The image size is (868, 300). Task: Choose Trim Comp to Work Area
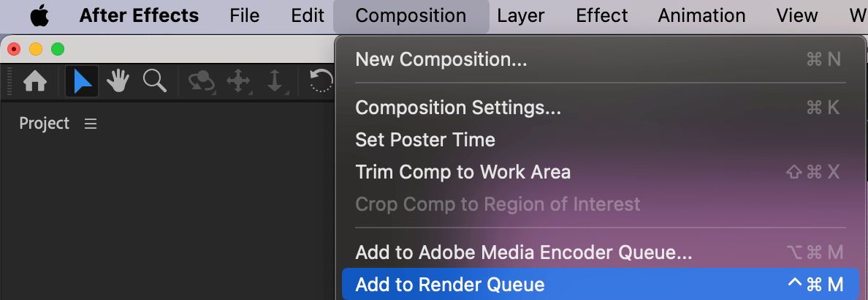tap(462, 172)
